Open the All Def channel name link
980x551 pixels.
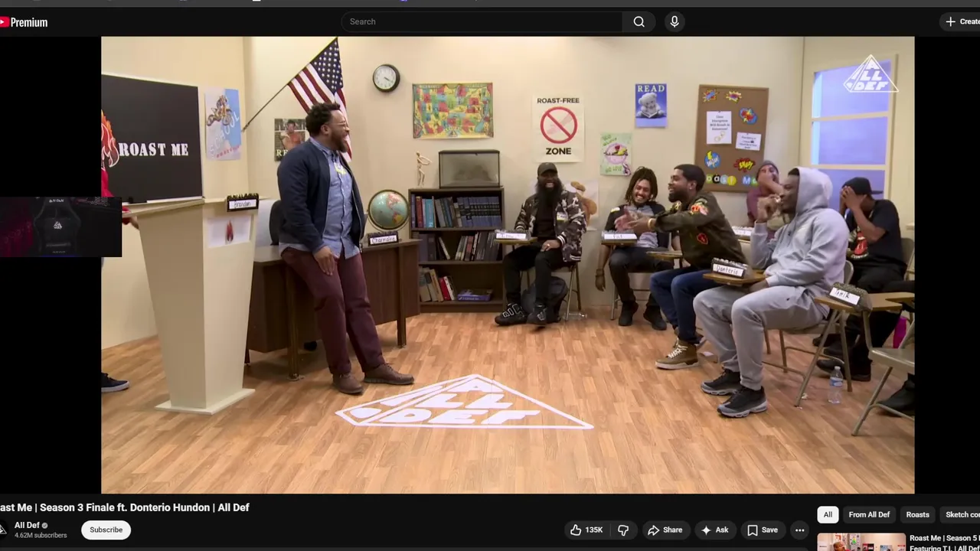point(27,525)
